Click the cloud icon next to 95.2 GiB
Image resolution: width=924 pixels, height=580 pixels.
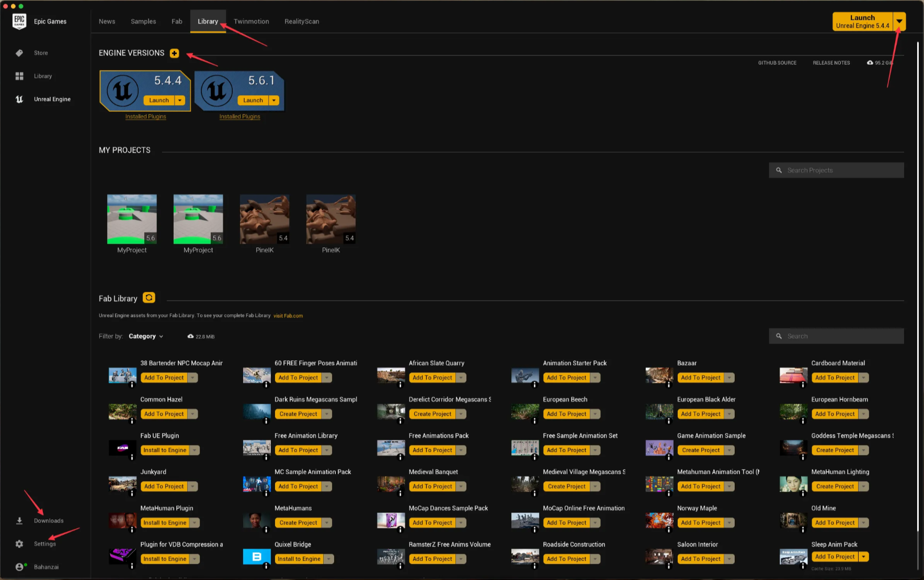point(870,63)
